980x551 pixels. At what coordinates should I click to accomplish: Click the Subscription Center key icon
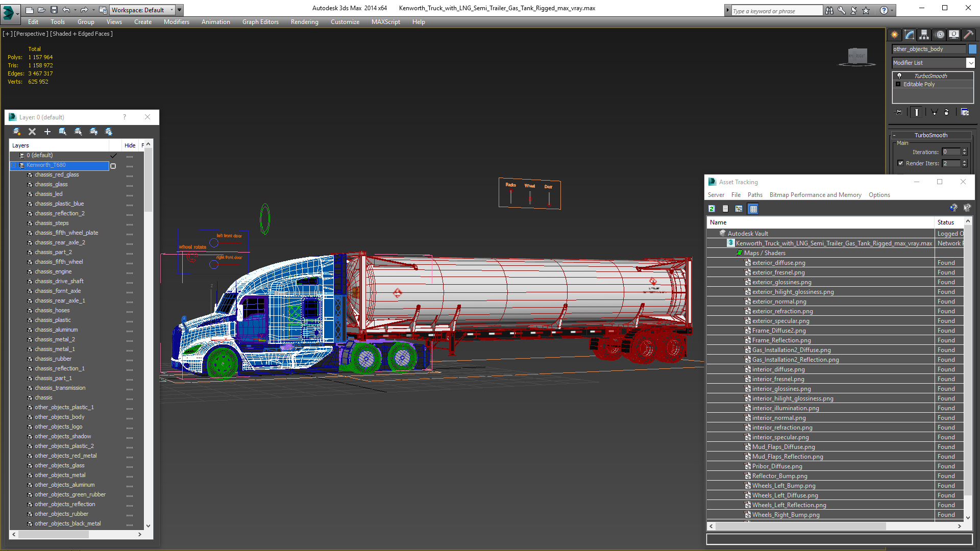click(841, 10)
